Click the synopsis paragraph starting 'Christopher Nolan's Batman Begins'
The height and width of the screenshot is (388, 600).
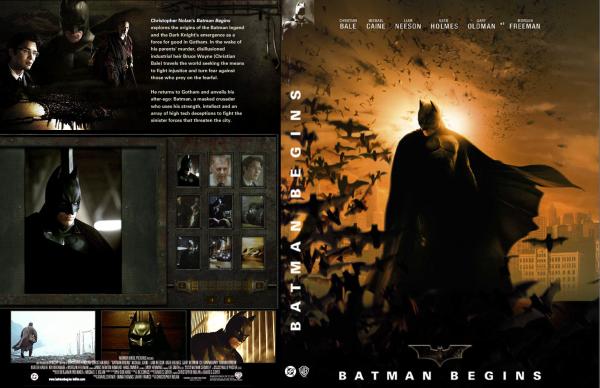point(198,49)
